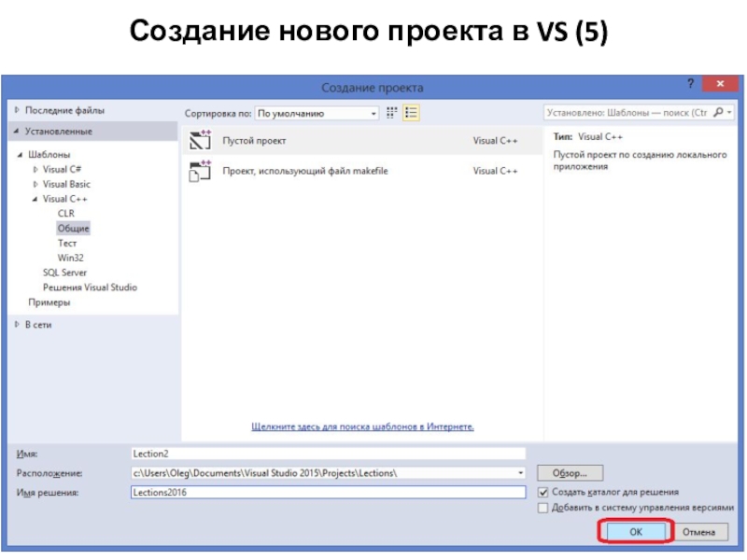Click the Шаблоны tree label
This screenshot has width=747, height=560.
pos(49,154)
